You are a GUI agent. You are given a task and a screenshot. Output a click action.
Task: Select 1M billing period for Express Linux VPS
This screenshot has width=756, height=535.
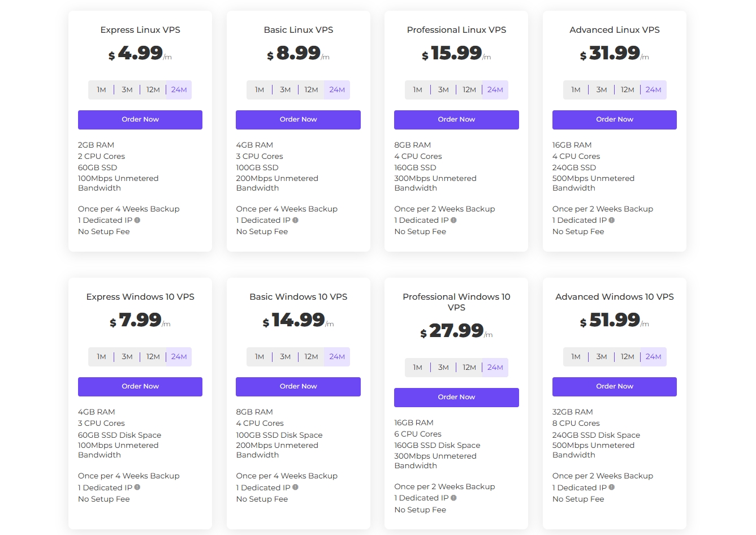tap(101, 90)
